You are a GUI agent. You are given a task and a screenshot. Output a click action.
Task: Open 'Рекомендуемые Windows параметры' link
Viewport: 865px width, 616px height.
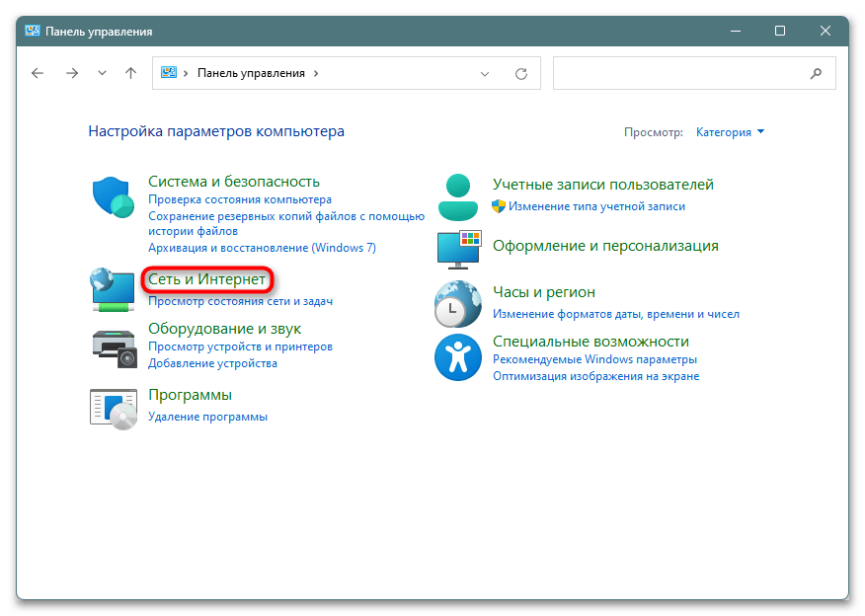tap(594, 359)
